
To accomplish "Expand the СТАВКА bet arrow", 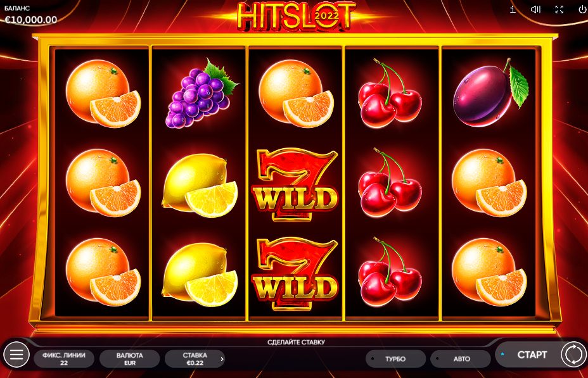I will coord(222,359).
